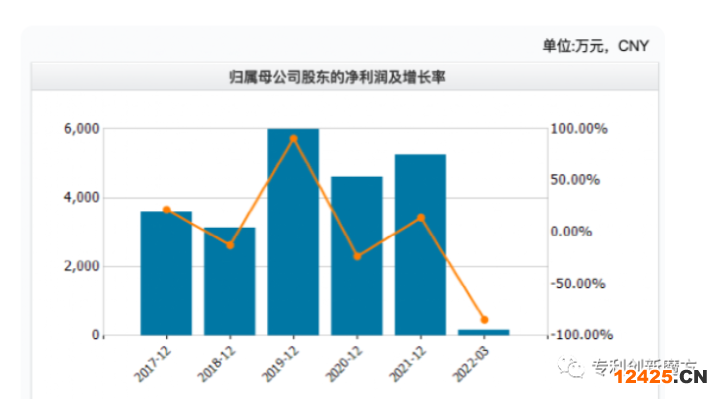Click the 2020-12 profit bar
Viewport: 720px width, 399px height.
point(357,256)
